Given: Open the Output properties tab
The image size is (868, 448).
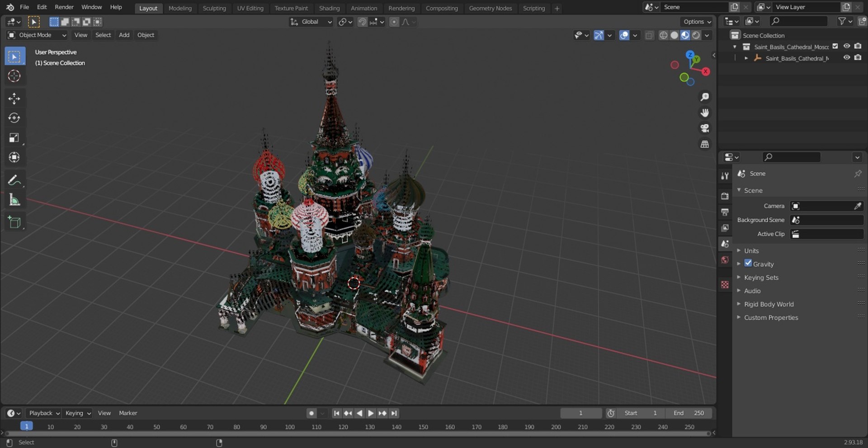Looking at the screenshot, I should click(x=725, y=212).
